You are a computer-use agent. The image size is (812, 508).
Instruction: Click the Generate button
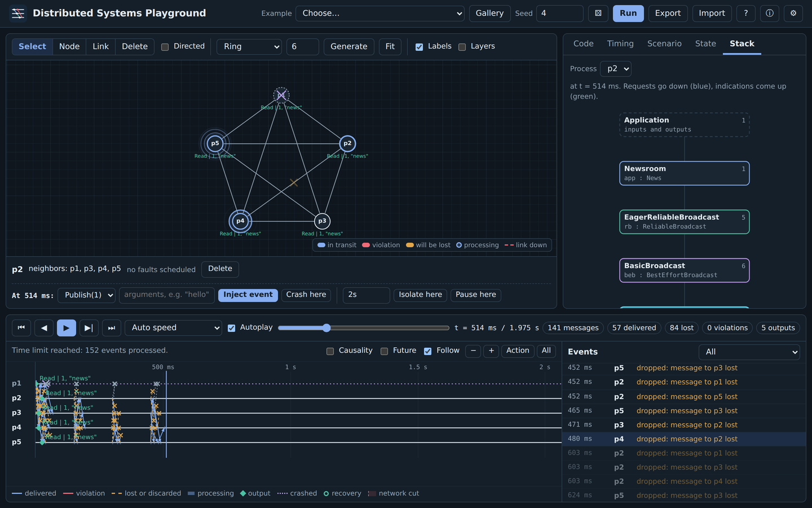coord(349,46)
